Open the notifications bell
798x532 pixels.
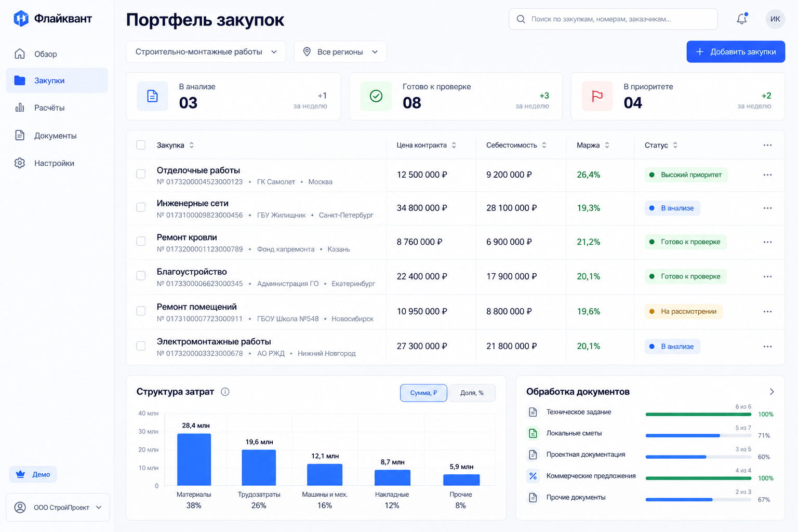point(742,19)
